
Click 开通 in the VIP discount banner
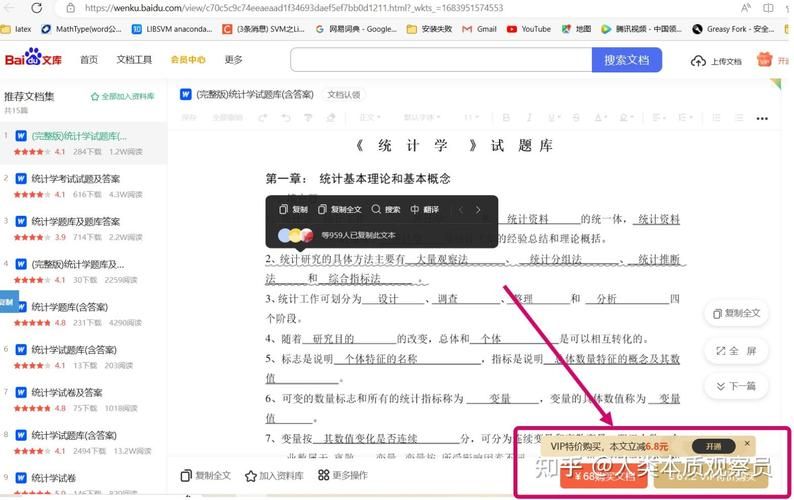click(712, 446)
